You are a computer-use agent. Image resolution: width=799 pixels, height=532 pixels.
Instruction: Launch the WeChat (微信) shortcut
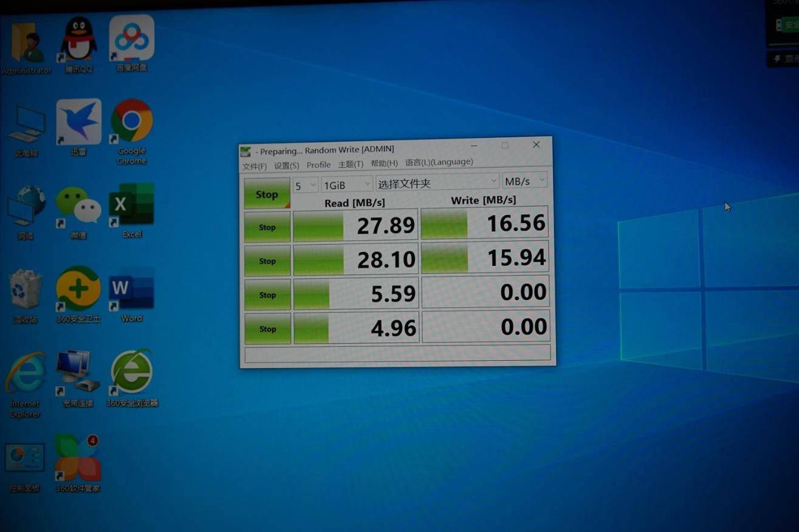point(79,213)
